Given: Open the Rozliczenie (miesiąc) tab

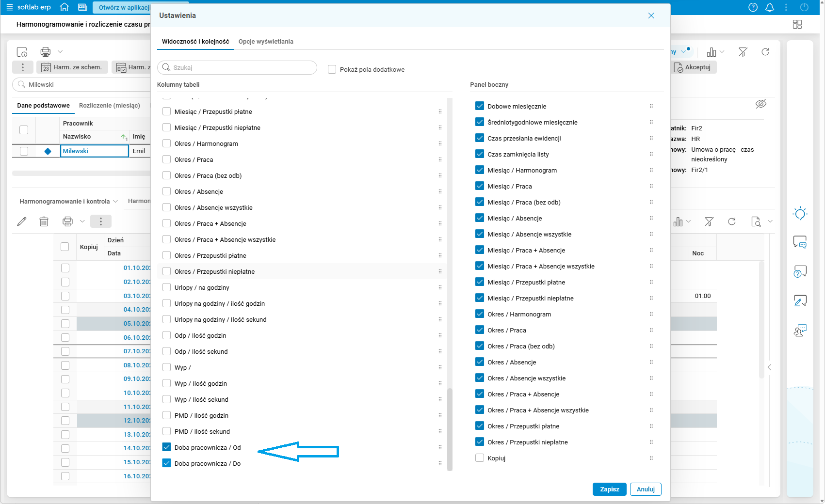Looking at the screenshot, I should click(110, 106).
